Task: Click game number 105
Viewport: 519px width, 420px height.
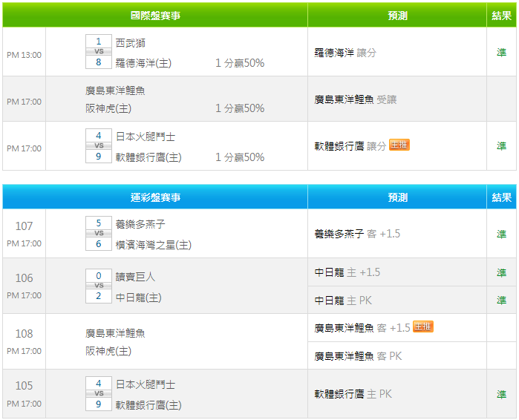Action: [25, 385]
